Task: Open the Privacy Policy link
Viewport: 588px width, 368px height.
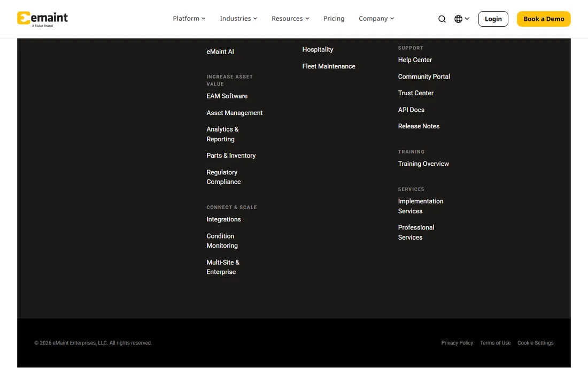Action: [x=457, y=343]
